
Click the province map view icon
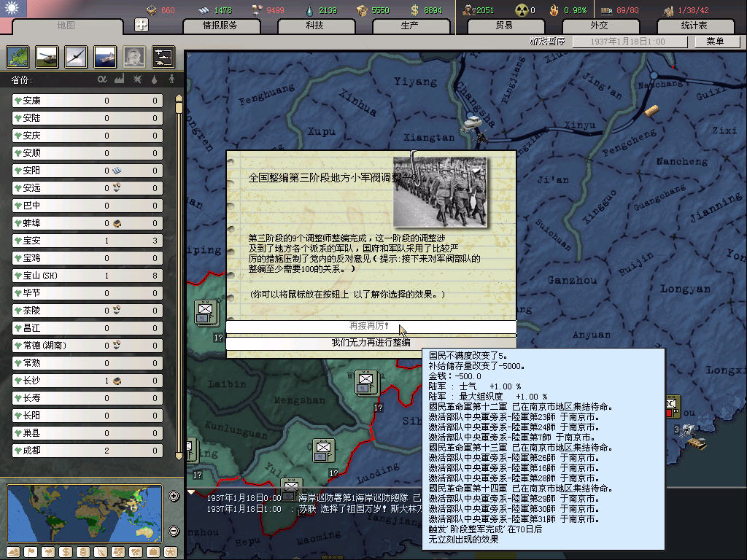point(18,57)
